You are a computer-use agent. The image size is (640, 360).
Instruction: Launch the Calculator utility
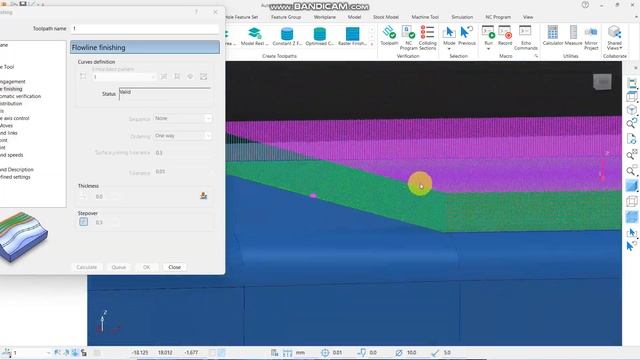553,36
